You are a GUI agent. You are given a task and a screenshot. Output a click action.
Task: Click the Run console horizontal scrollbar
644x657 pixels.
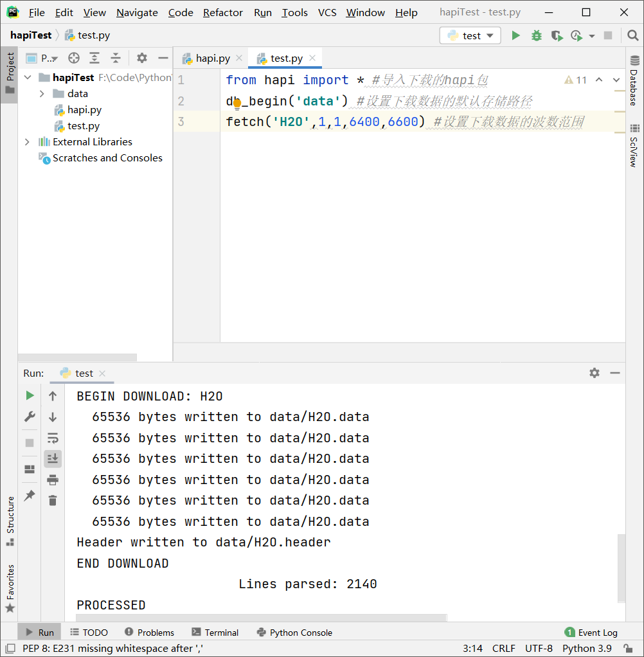coord(262,618)
